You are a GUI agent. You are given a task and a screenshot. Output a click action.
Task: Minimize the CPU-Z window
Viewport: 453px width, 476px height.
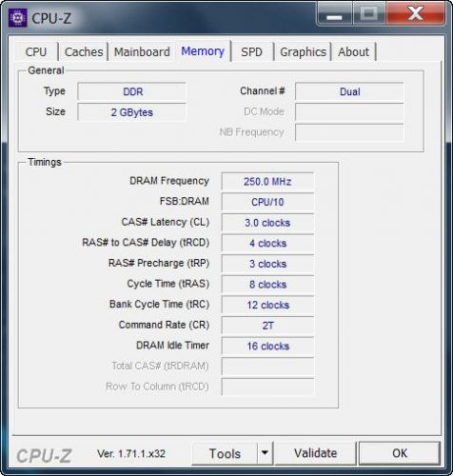334,14
